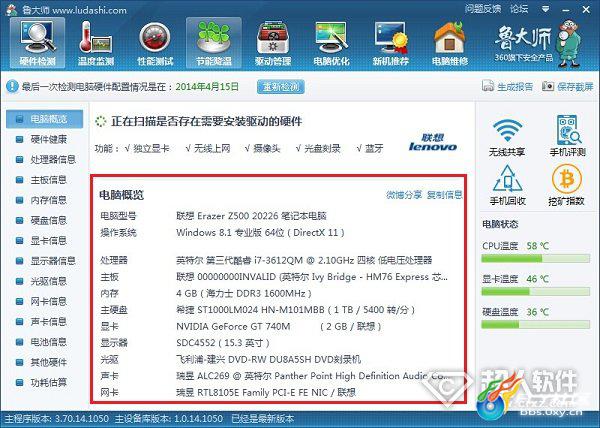Click the Windows 8.1 operating system text

pos(260,233)
